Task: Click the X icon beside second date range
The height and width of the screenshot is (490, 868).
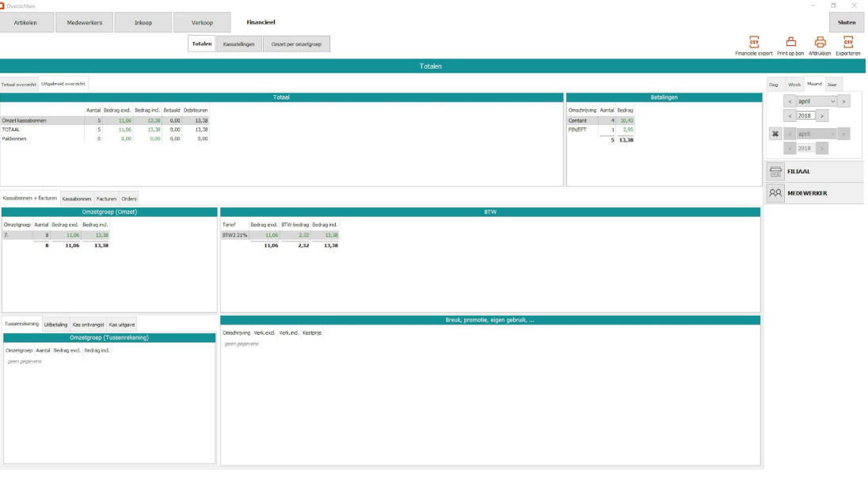Action: (x=775, y=134)
